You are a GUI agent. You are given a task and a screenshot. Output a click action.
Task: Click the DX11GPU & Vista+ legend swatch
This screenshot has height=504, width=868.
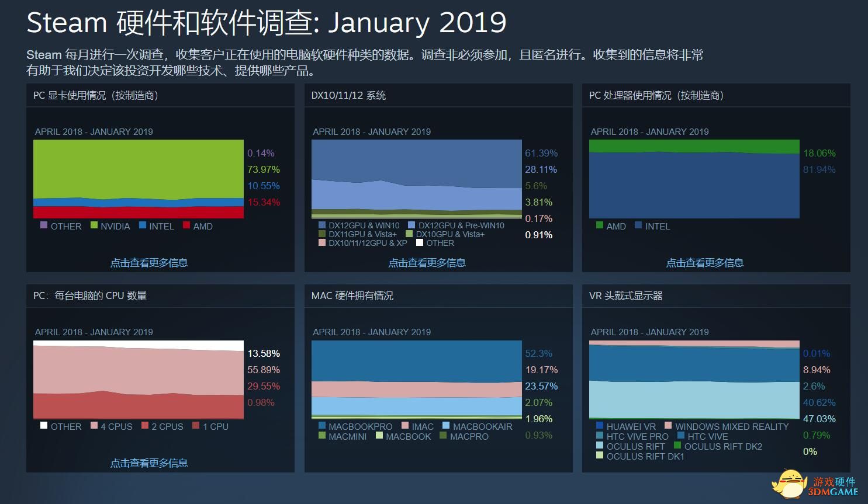pos(322,234)
